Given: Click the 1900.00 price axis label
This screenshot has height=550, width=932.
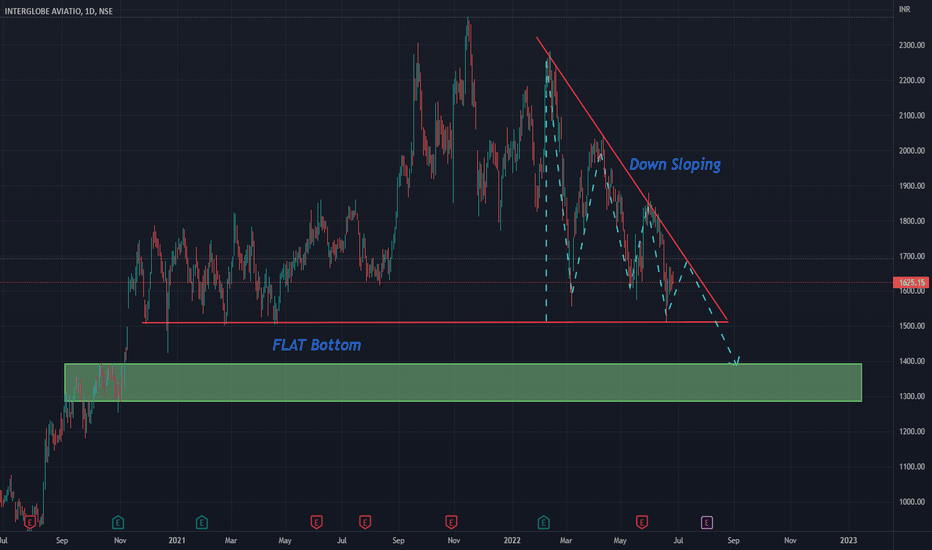Looking at the screenshot, I should (912, 186).
